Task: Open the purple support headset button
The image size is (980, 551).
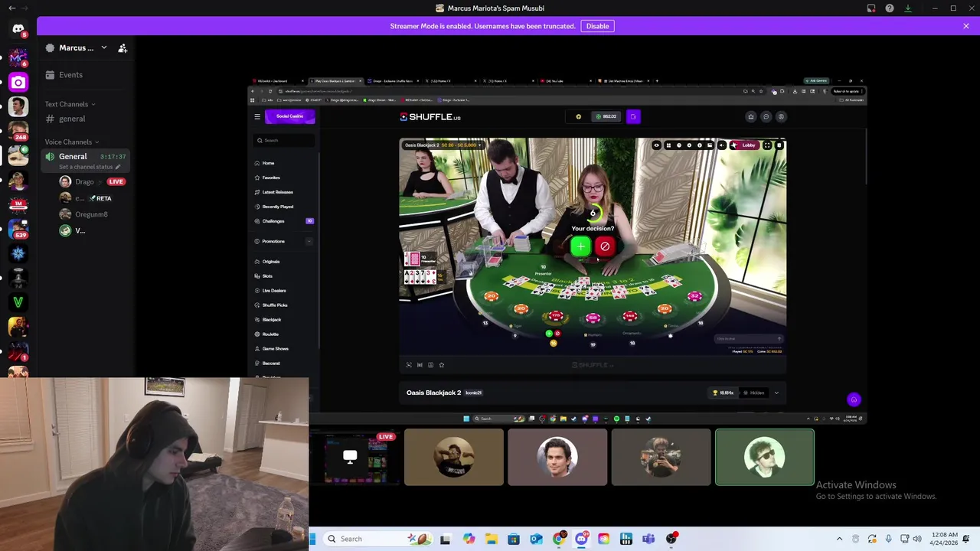Action: click(x=854, y=399)
